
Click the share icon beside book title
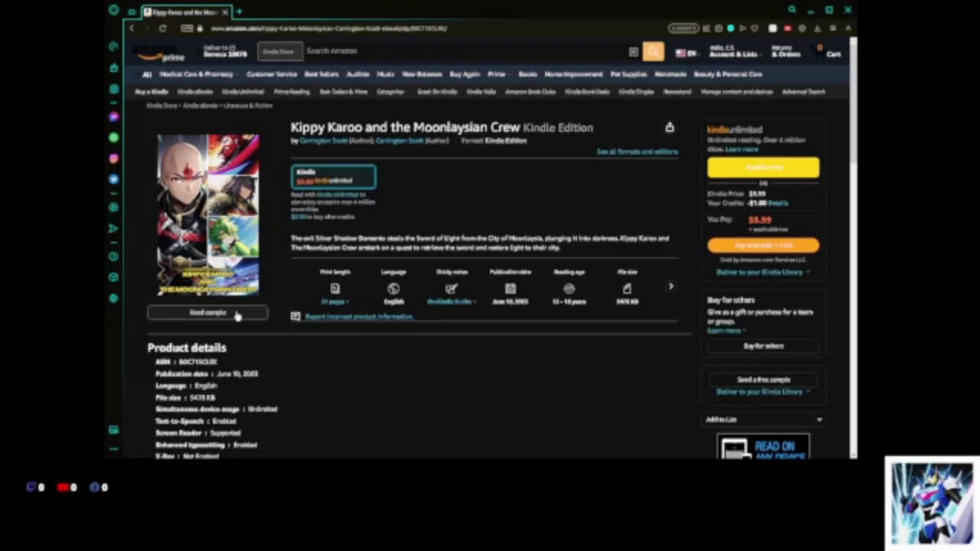(670, 128)
